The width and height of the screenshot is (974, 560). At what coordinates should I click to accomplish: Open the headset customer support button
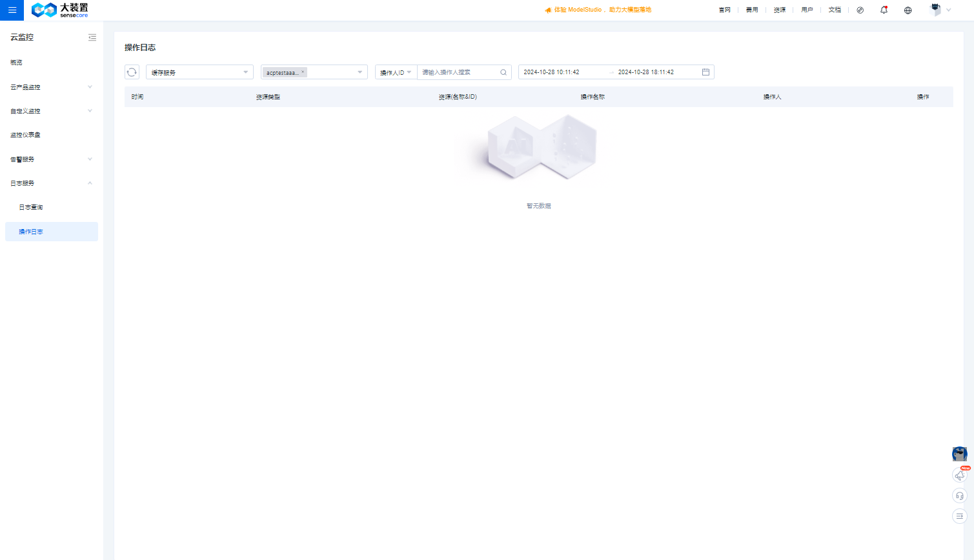(x=960, y=495)
